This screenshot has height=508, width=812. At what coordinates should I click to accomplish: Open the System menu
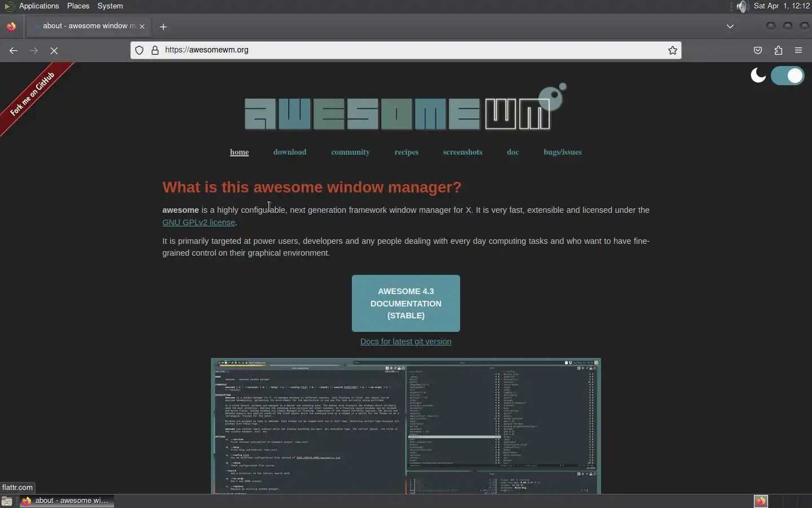[x=110, y=6]
